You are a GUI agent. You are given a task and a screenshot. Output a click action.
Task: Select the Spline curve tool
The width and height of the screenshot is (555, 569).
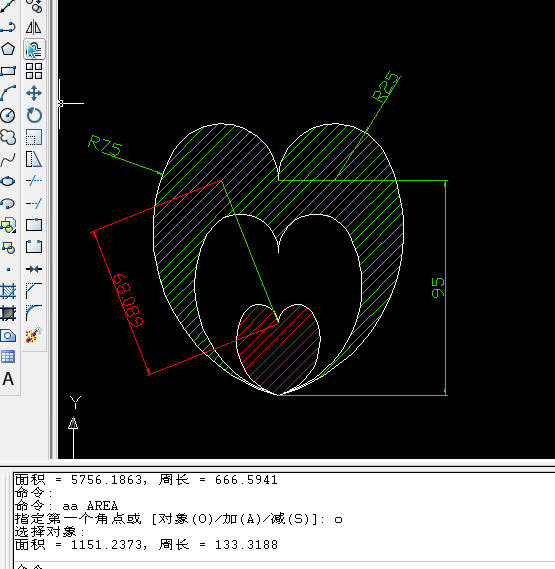[x=8, y=159]
